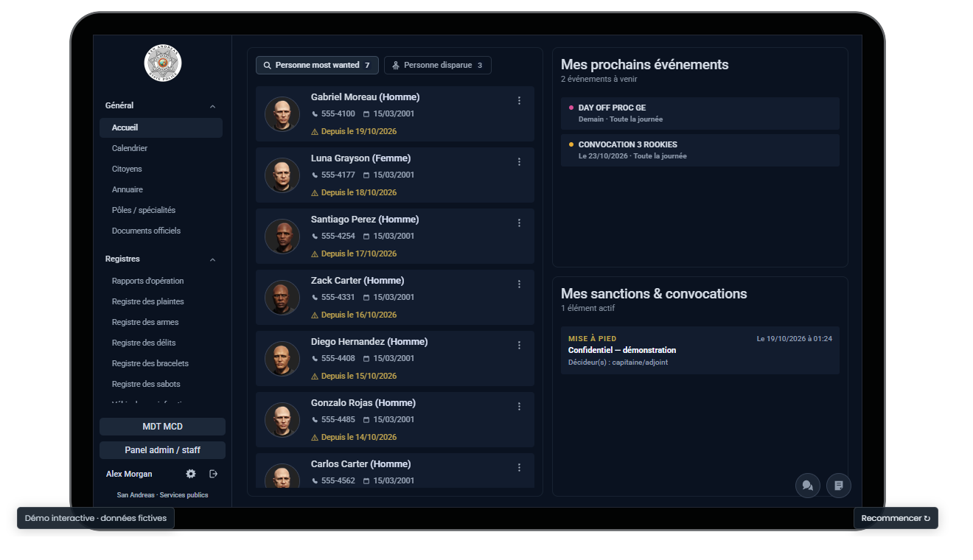Image resolution: width=973 pixels, height=560 pixels.
Task: Open options menu for Carlos Carter
Action: tap(519, 468)
